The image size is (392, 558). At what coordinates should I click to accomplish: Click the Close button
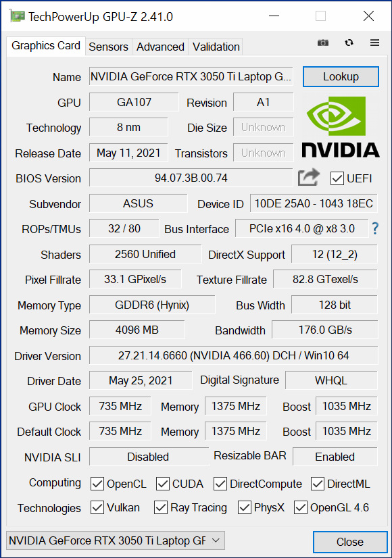tap(350, 542)
